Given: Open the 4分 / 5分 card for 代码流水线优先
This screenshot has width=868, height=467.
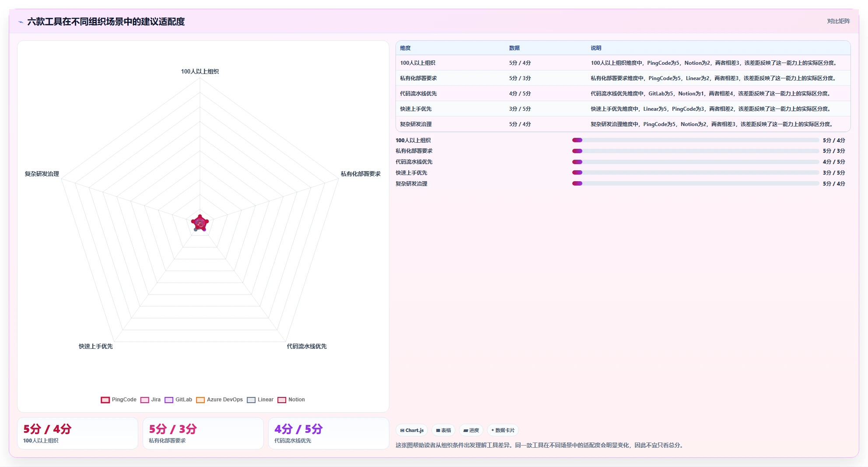Looking at the screenshot, I should pyautogui.click(x=329, y=433).
